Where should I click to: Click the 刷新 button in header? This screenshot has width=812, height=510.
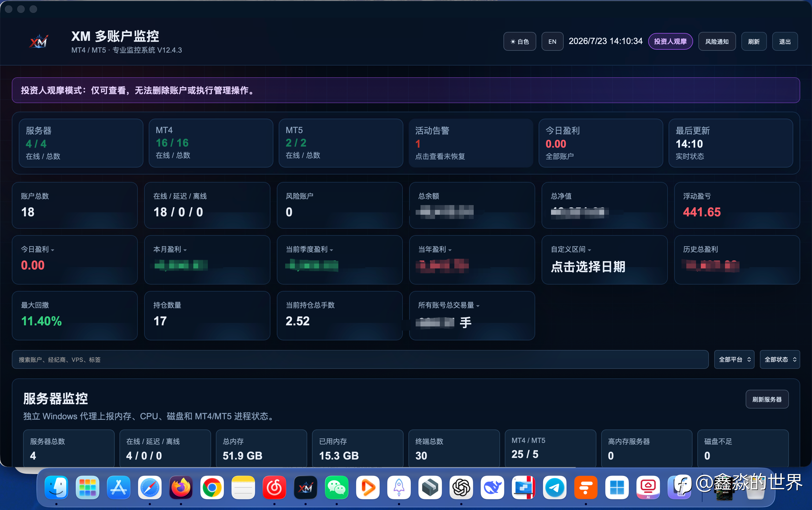point(754,41)
